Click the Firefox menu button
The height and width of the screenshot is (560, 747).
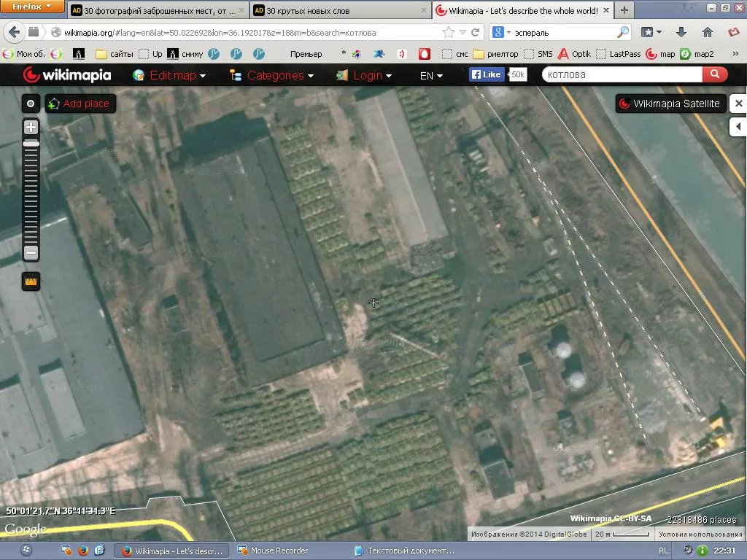click(32, 6)
